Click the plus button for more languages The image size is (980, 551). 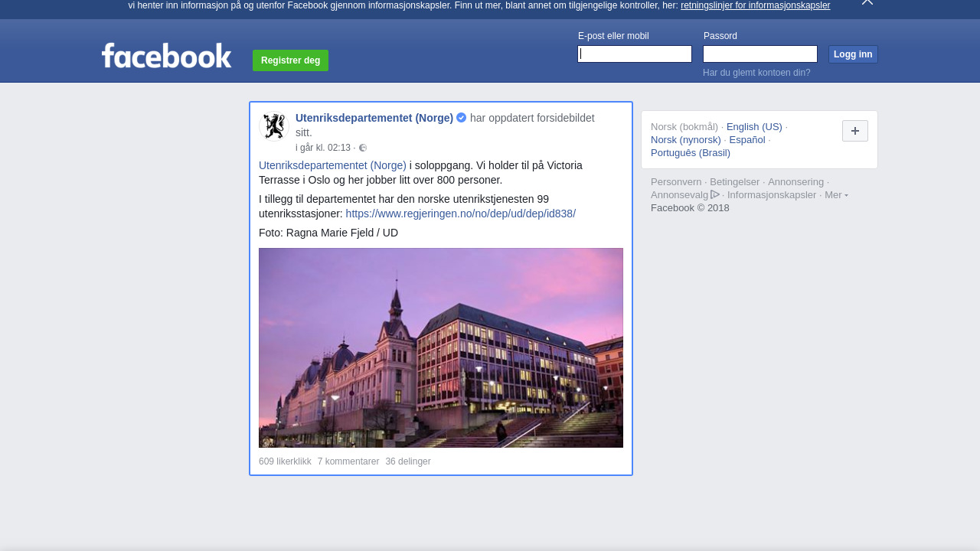[855, 131]
